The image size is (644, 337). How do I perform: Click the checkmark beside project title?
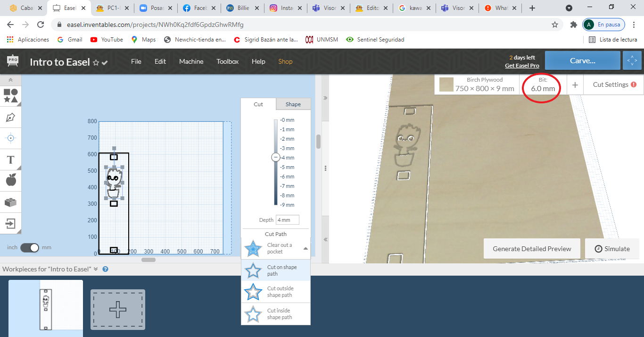tap(105, 62)
